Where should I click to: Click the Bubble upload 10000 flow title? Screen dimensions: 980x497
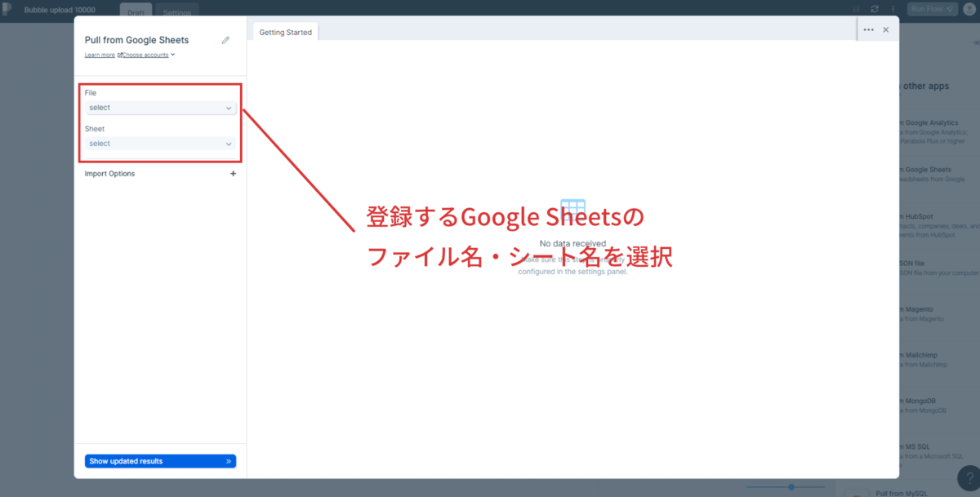pos(60,10)
